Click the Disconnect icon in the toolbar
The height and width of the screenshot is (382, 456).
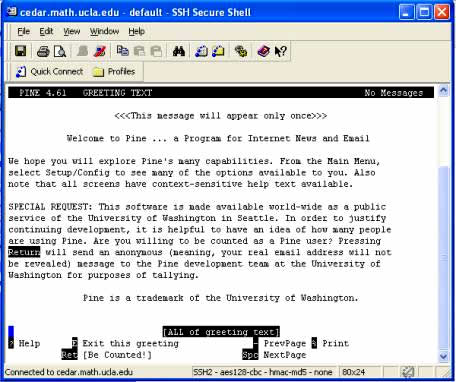point(100,51)
